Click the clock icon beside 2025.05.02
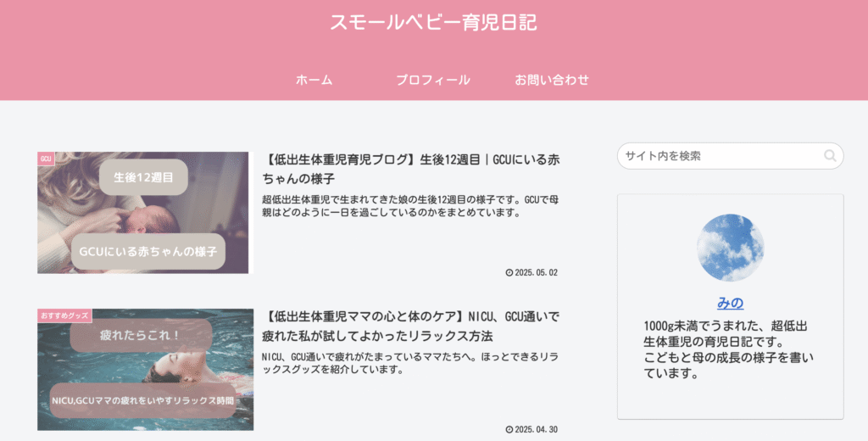Screen dimensions: 868x441 point(509,272)
